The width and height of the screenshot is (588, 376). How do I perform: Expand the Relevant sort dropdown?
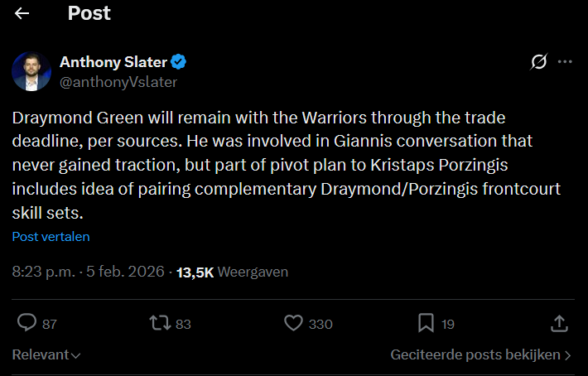point(46,355)
